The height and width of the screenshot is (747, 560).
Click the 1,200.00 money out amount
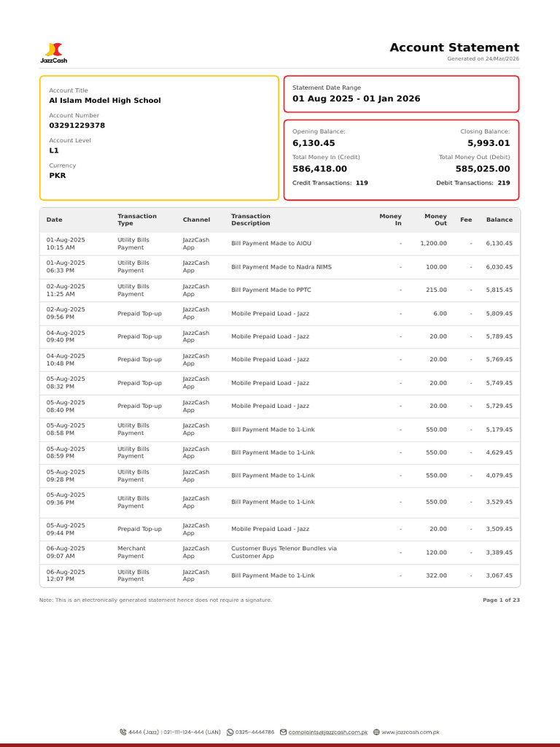(x=433, y=244)
